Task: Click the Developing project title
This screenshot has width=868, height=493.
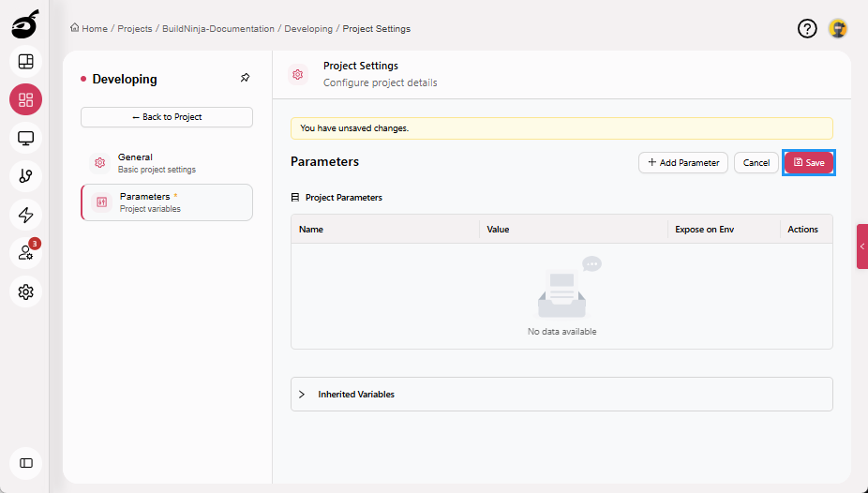Action: [125, 79]
